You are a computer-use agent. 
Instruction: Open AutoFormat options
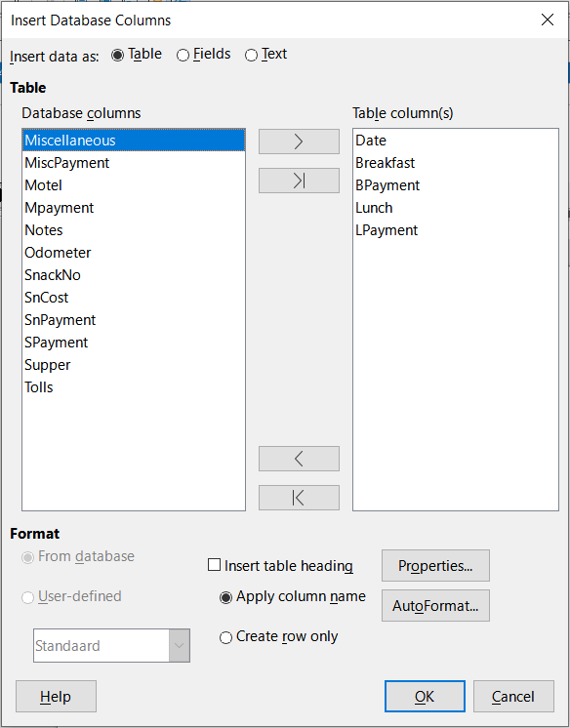coord(435,605)
